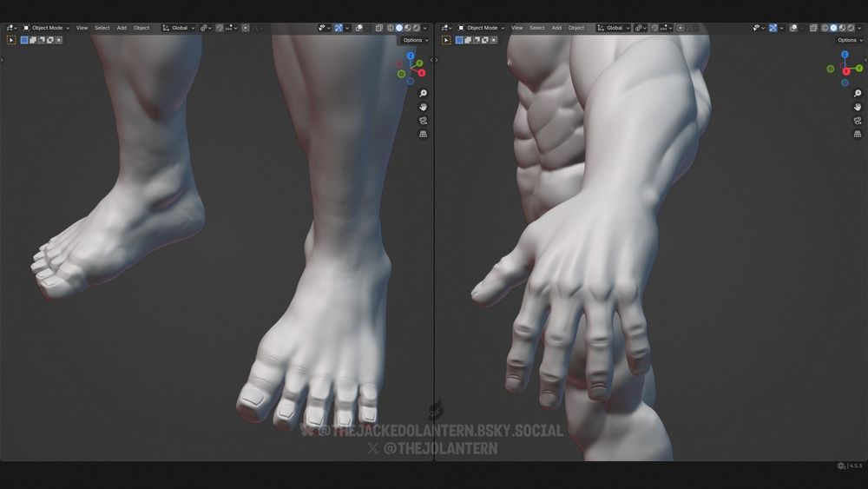Toggle gizmo display in left viewport
Screen dimensions: 868x489
point(339,28)
